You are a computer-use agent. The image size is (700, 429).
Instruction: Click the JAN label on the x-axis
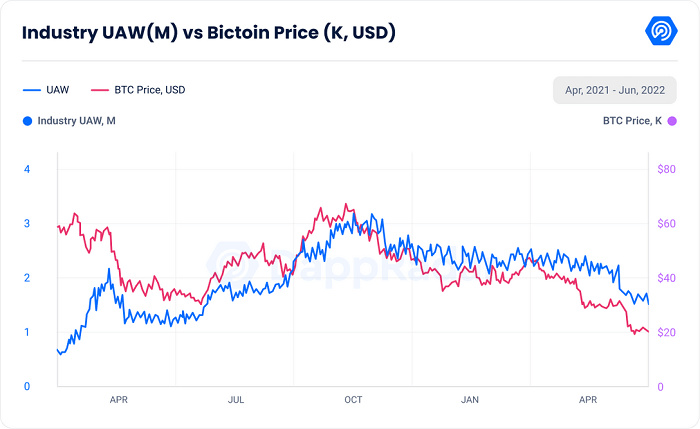[470, 400]
